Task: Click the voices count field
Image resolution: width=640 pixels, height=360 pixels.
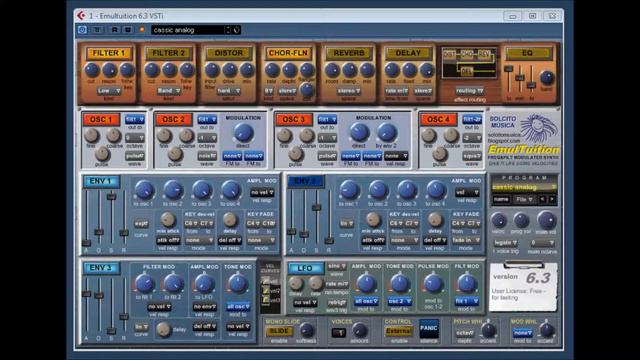Action: (338, 333)
